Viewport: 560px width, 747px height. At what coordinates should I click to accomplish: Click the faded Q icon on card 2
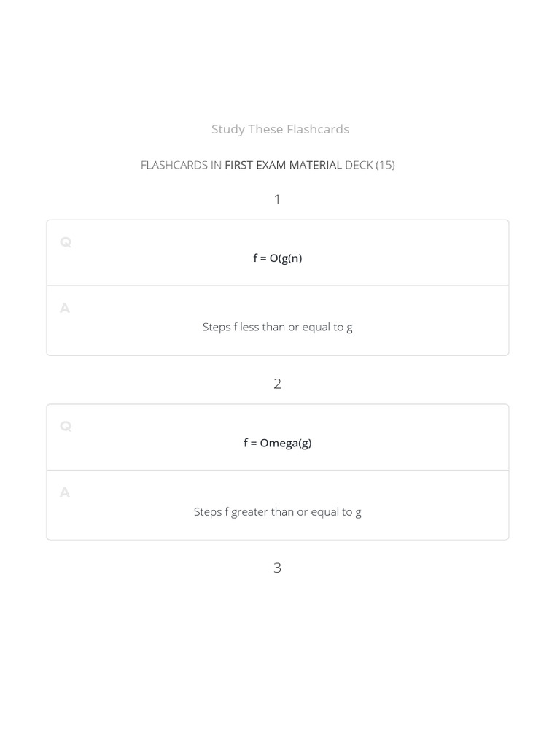pyautogui.click(x=66, y=427)
